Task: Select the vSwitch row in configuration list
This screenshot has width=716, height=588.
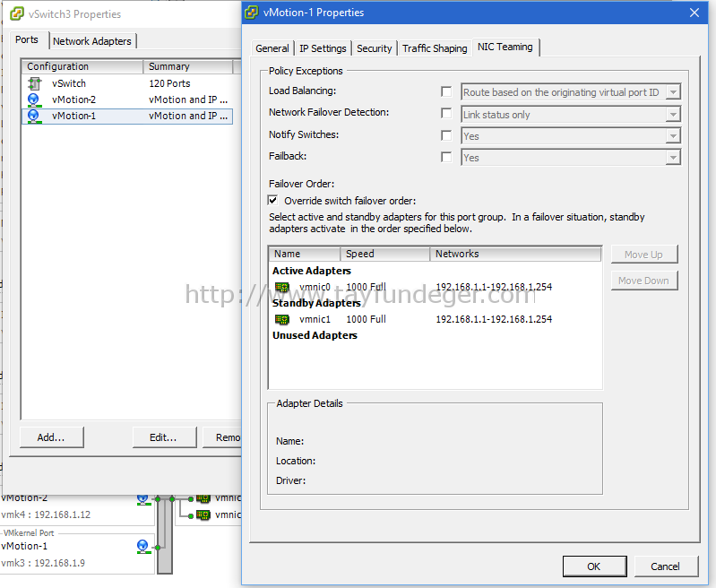Action: point(127,83)
